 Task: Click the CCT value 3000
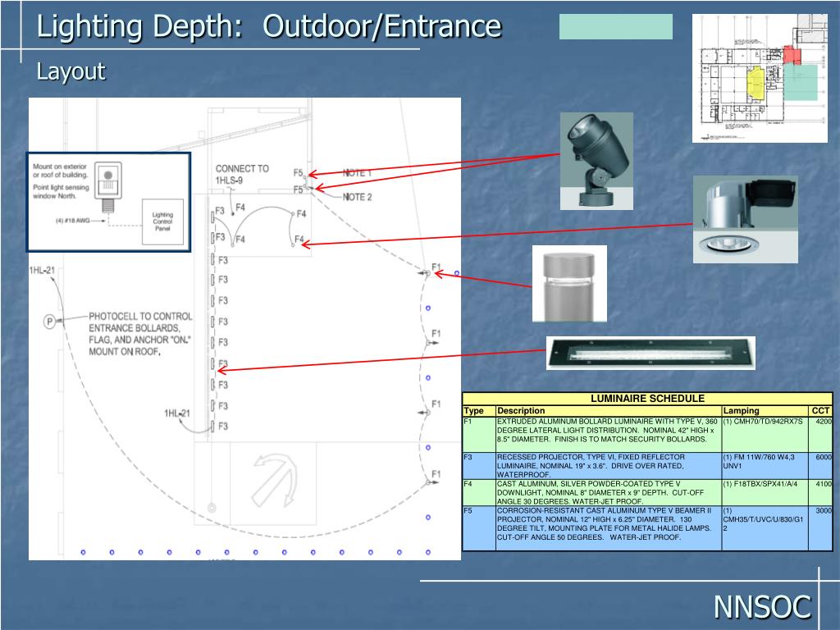[824, 510]
